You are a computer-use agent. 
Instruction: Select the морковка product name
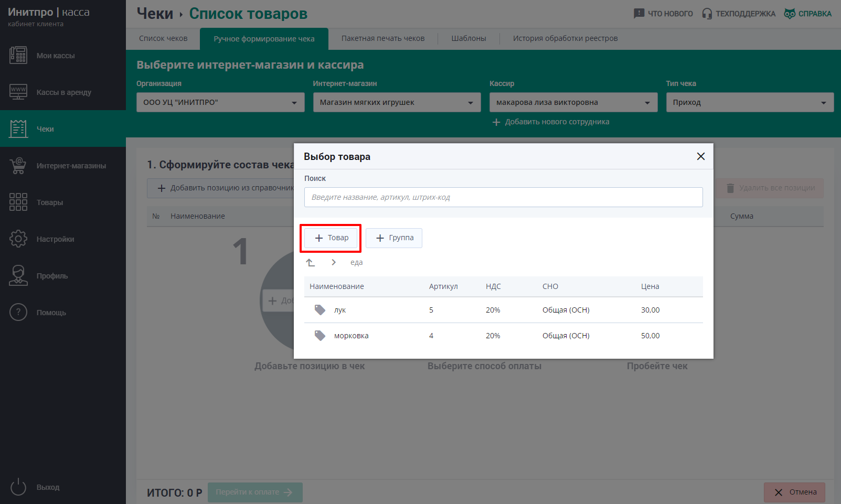coord(352,336)
